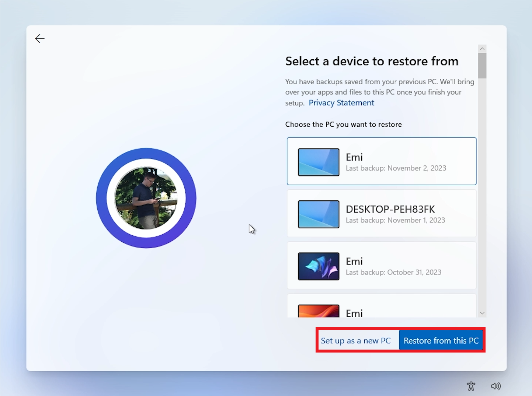This screenshot has height=396, width=532.
Task: Click the heading Select a device to restore from
Action: 372,61
